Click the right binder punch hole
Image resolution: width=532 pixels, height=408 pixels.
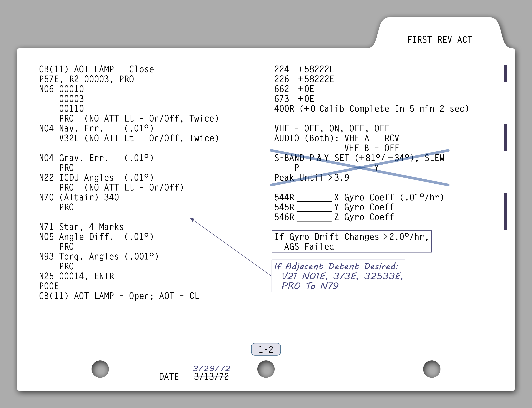click(432, 369)
